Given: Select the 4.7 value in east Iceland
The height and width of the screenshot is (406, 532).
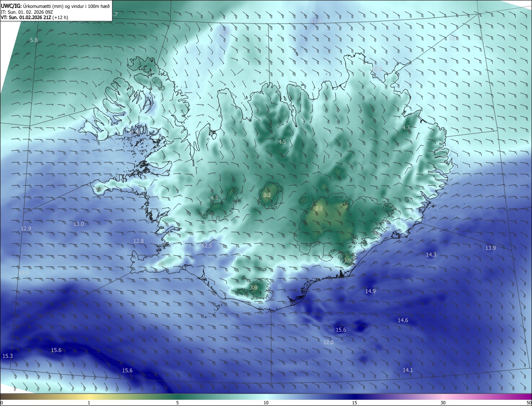Looking at the screenshot, I should pos(406,128).
